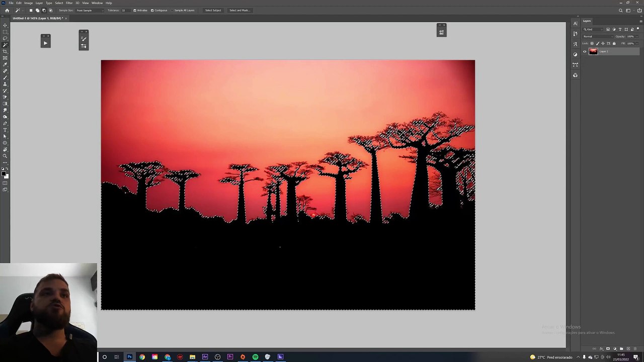Switch to the Untitled-1 document tab
Viewport: 644px width, 362px height.
pos(38,18)
